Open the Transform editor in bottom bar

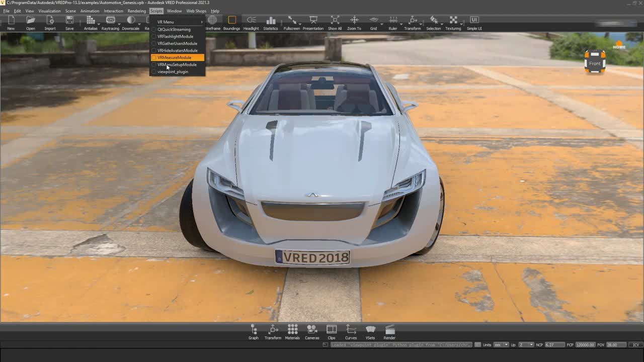point(273,332)
